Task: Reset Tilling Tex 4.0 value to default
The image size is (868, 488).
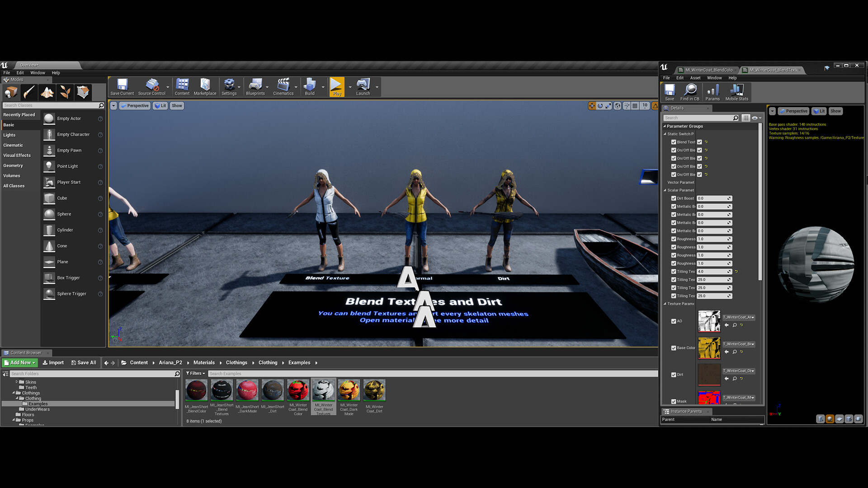Action: (736, 272)
